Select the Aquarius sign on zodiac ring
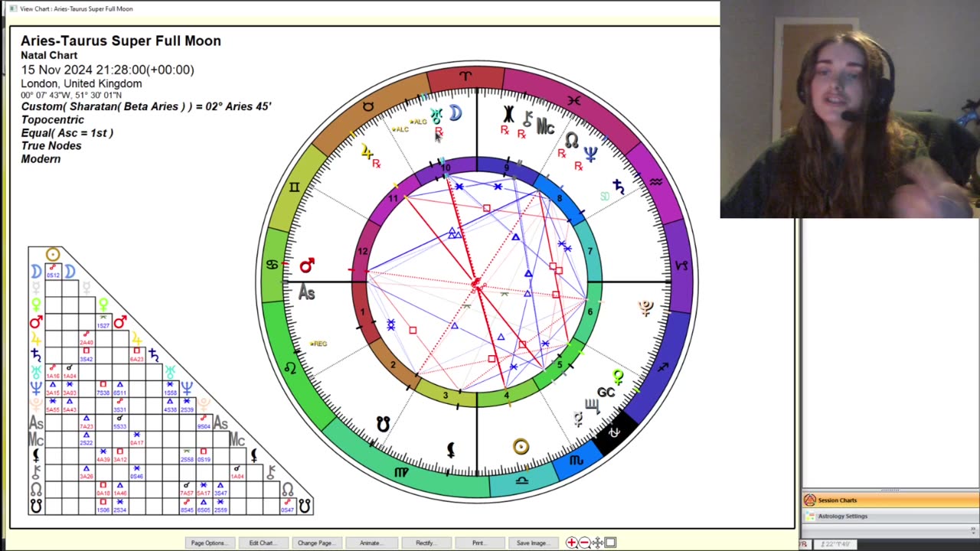This screenshot has height=551, width=980. [x=655, y=182]
